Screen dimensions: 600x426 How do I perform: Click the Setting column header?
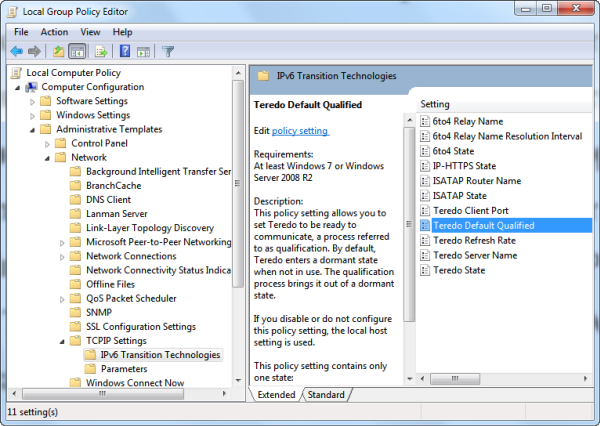(435, 104)
